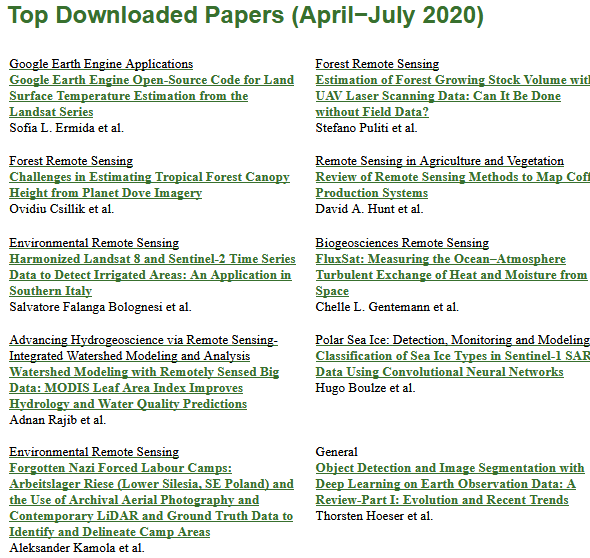The image size is (590, 558).
Task: Open Forest Remote Sensing category above Stefano Puliti paper
Action: tap(377, 64)
